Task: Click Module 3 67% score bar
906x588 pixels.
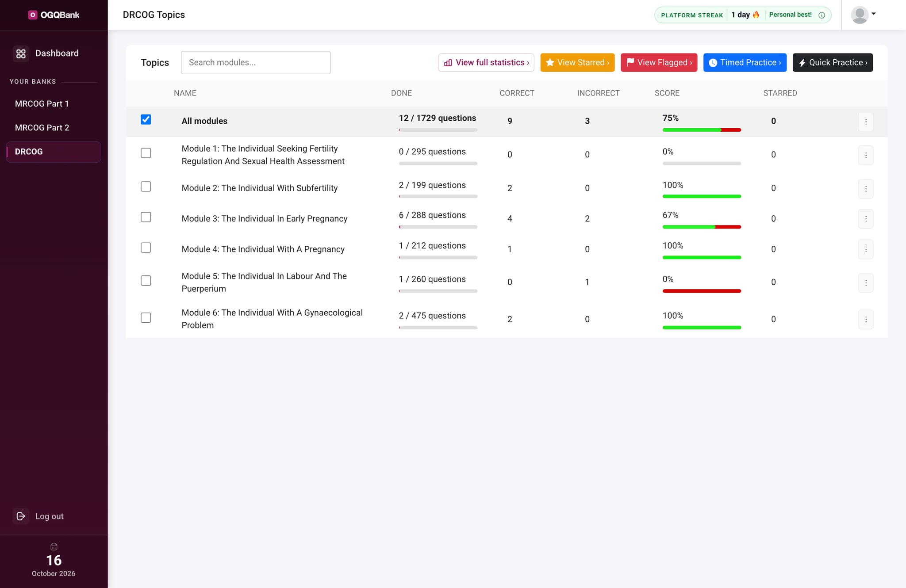Action: 702,227
